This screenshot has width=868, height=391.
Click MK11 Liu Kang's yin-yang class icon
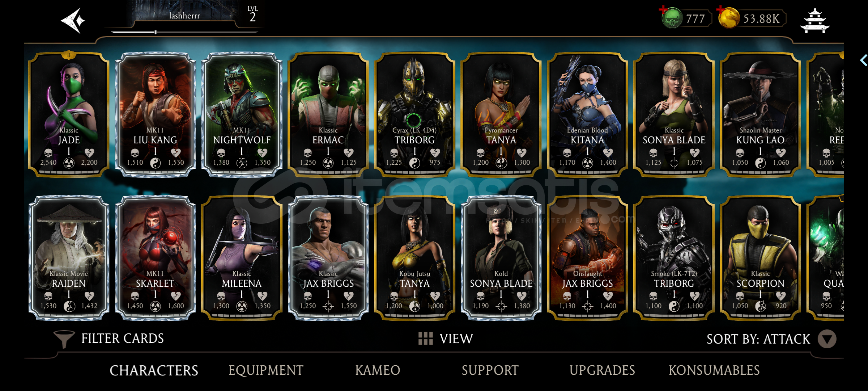pos(155,163)
